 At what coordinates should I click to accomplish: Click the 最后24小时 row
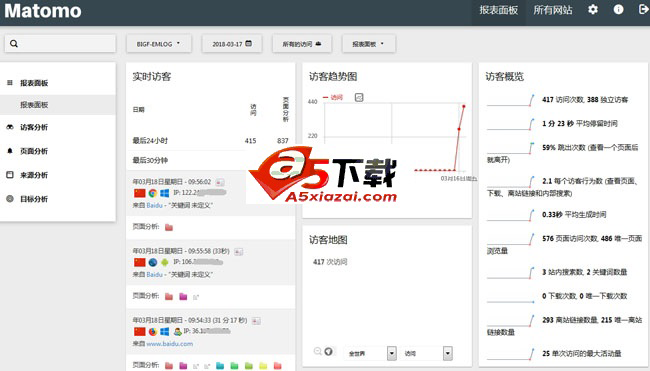211,141
